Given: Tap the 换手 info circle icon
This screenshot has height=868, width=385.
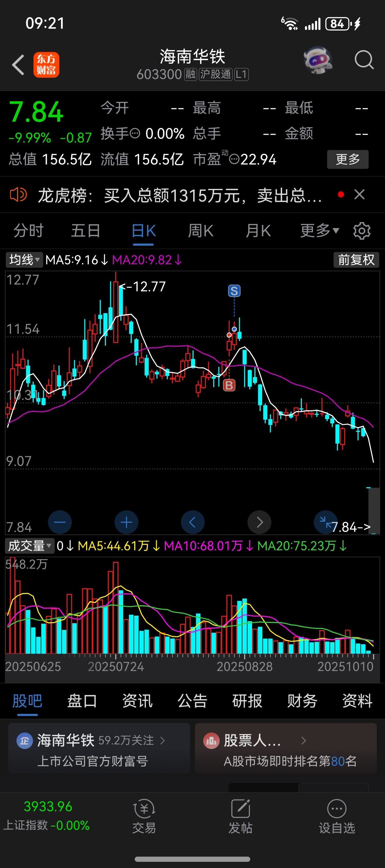Looking at the screenshot, I should pos(135,134).
